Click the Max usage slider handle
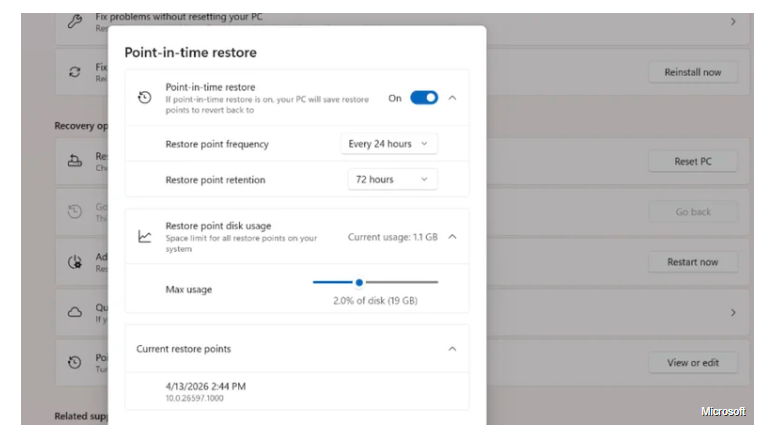The width and height of the screenshot is (771, 440). (x=359, y=282)
